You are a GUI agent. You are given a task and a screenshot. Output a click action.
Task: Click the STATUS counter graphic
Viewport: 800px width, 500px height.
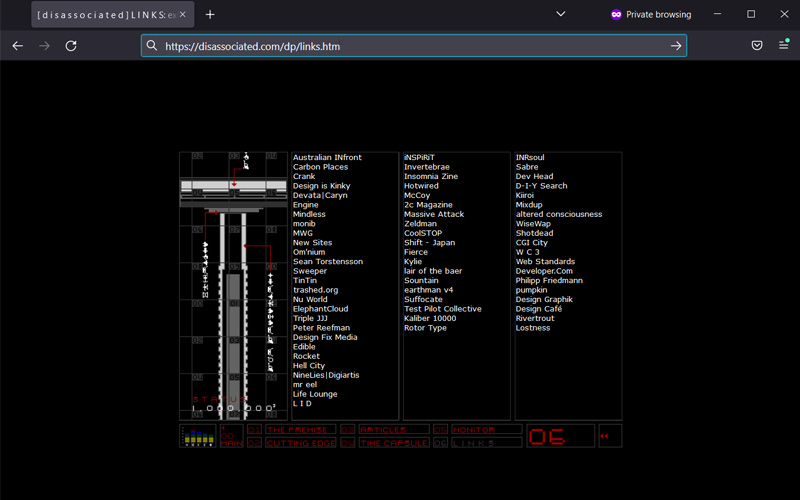pyautogui.click(x=234, y=404)
